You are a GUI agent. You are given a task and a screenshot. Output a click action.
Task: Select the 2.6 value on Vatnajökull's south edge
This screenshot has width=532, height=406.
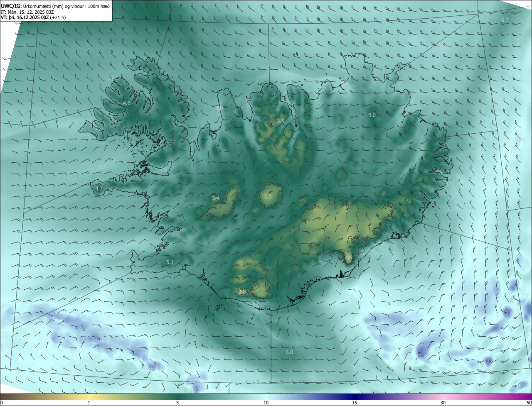(x=348, y=257)
